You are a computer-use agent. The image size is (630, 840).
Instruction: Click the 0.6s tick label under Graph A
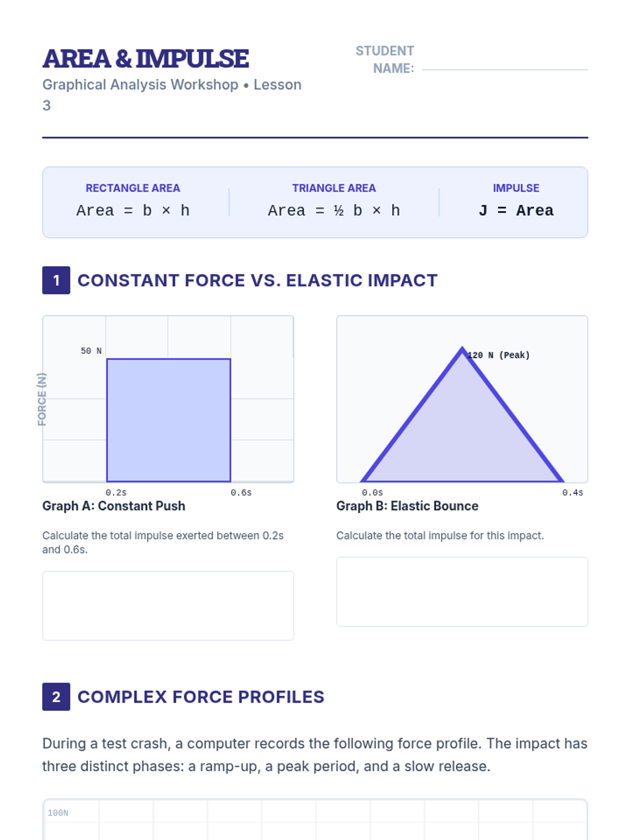241,492
